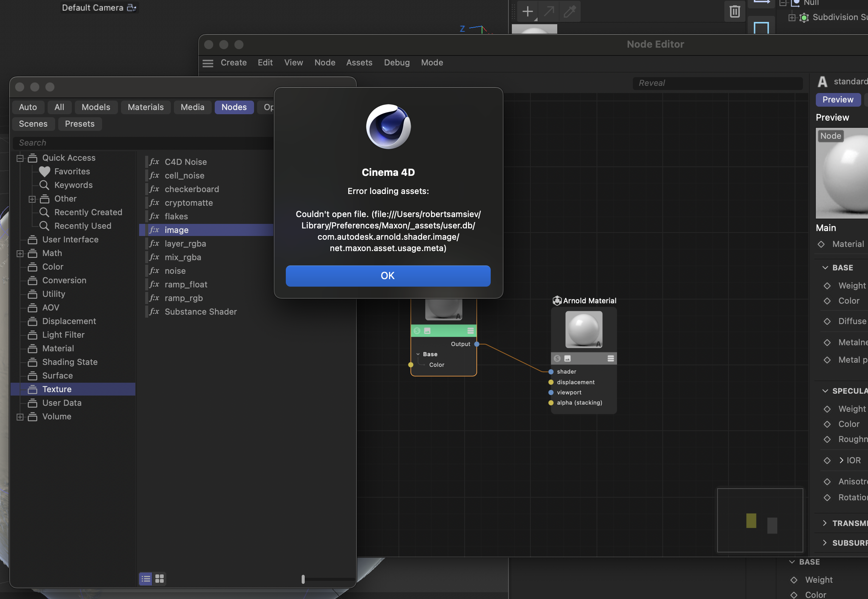Open the menu icon on Arnold Material node
The image size is (868, 599).
611,358
